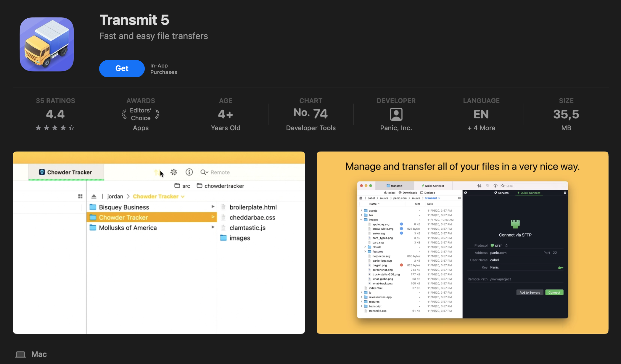
Task: Open the blue transmit breadcrumb dropdown
Action: click(433, 198)
